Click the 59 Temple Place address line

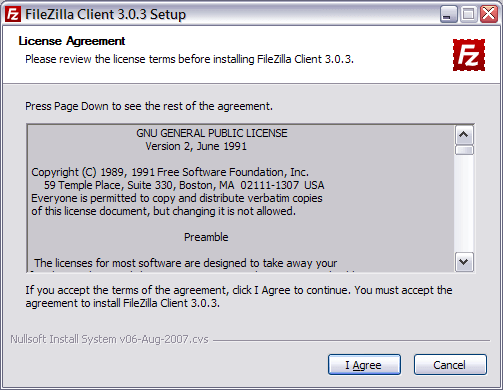coord(184,185)
